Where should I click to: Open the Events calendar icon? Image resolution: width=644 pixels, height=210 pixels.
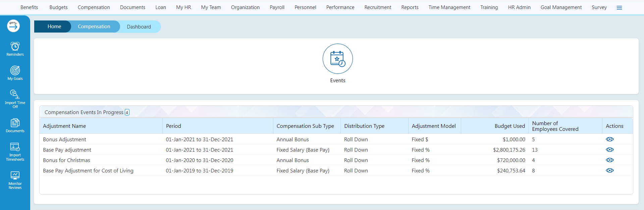click(x=337, y=59)
